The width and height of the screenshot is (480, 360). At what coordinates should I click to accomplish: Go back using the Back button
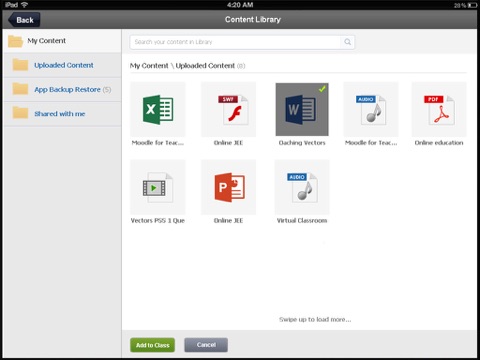[24, 20]
